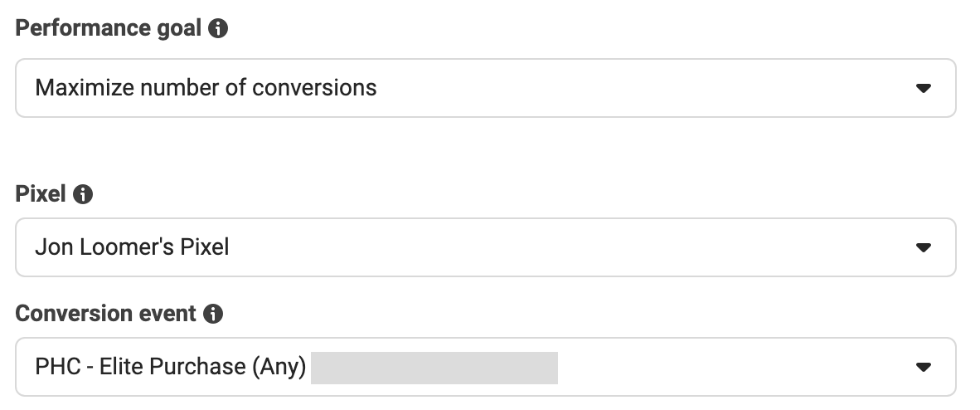Viewport: 980px width, 410px height.
Task: Click the Conversion event dropdown caret arrow
Action: 923,367
